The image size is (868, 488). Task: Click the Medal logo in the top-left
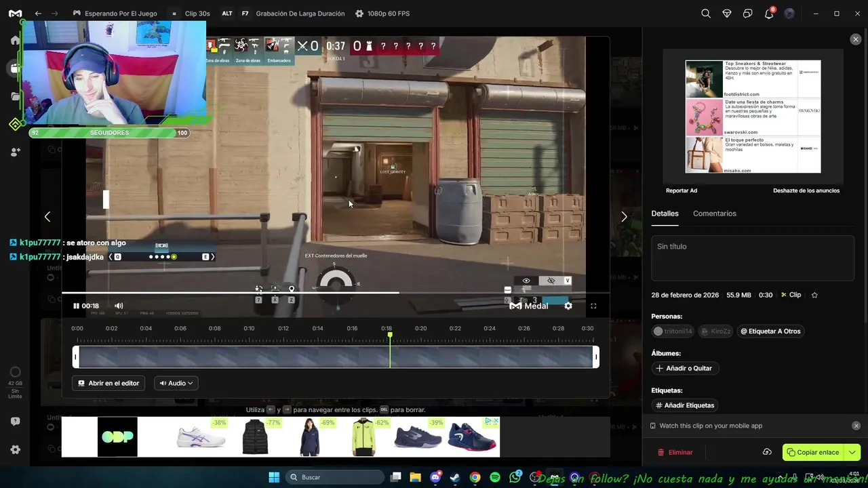pyautogui.click(x=15, y=14)
